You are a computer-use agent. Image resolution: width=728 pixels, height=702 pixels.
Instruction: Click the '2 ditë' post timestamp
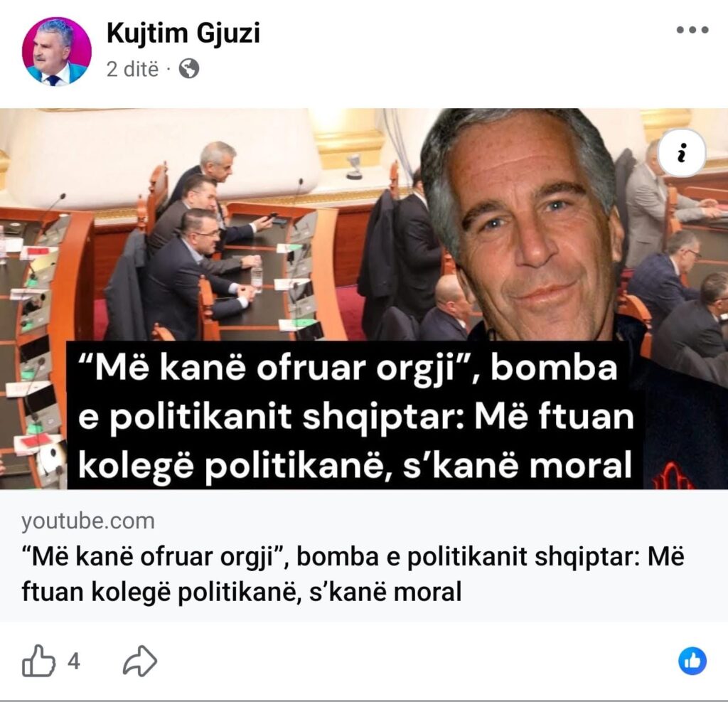click(x=132, y=69)
